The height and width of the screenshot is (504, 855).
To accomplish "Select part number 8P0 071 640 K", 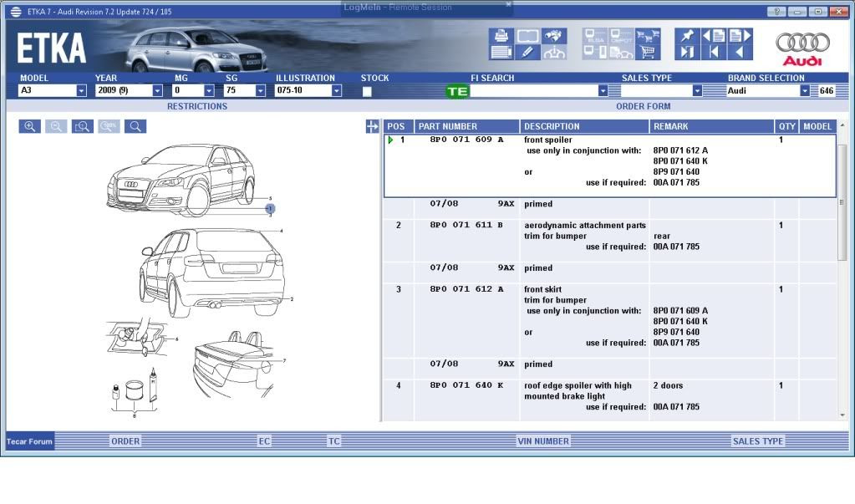I will pos(466,385).
